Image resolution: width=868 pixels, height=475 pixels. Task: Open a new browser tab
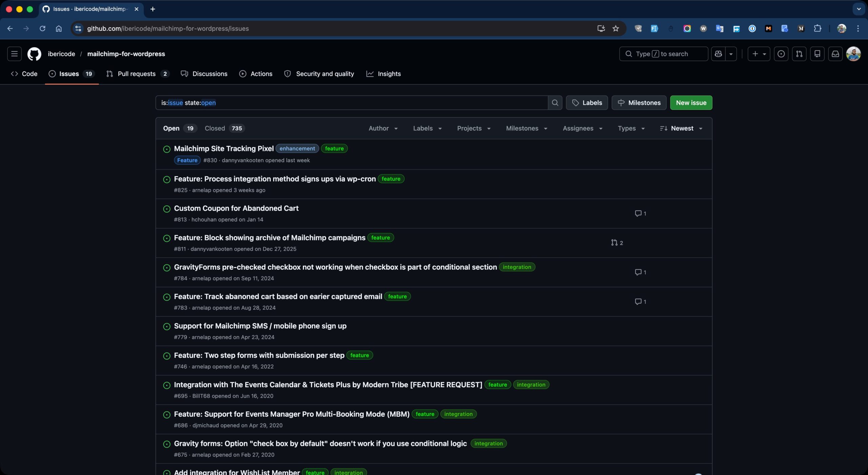[x=153, y=9]
